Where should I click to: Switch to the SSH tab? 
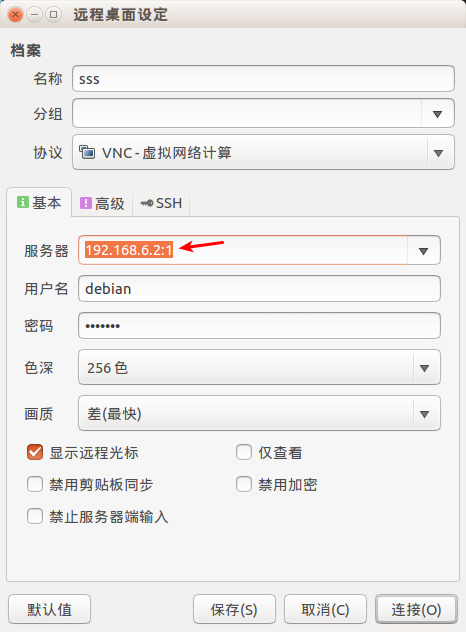pyautogui.click(x=161, y=203)
